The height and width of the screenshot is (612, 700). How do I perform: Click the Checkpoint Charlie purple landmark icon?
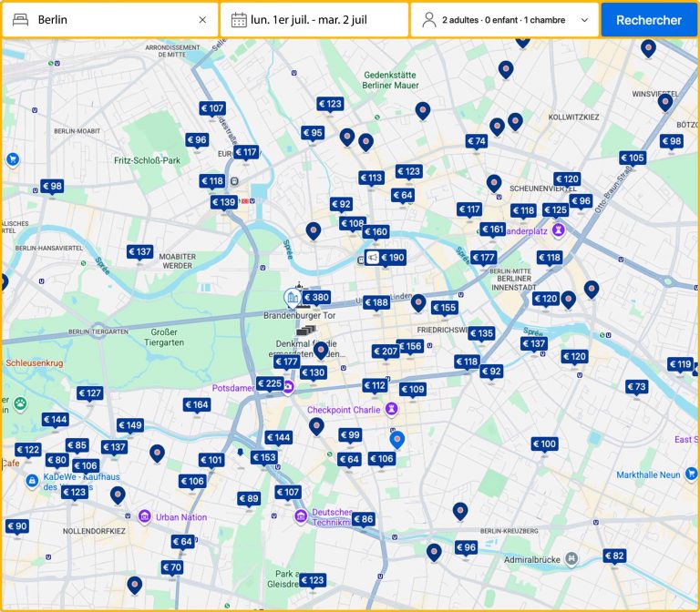coord(392,409)
